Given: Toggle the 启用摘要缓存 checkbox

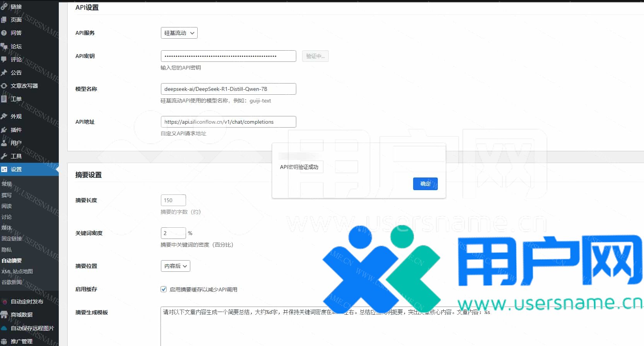Looking at the screenshot, I should pyautogui.click(x=164, y=289).
